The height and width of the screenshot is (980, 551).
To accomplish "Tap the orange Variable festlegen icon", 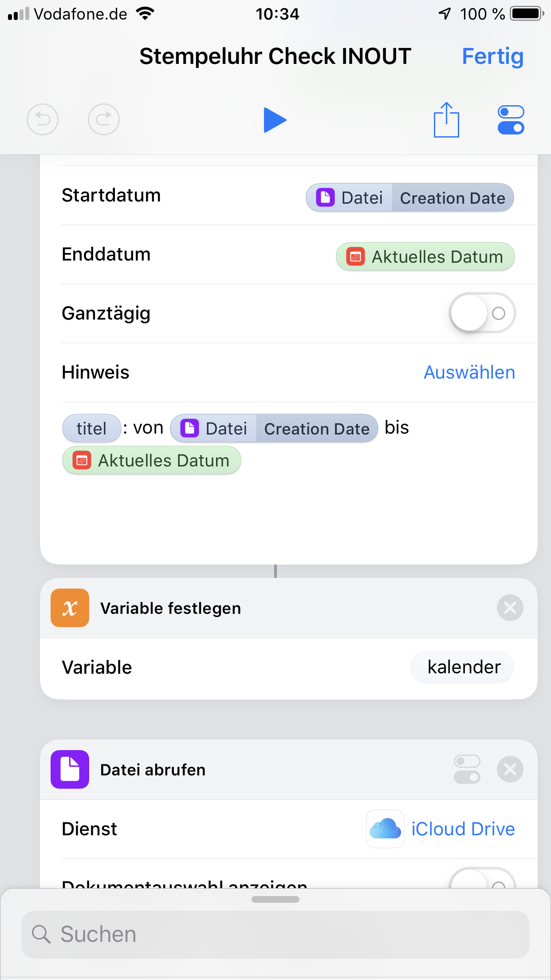I will click(70, 608).
